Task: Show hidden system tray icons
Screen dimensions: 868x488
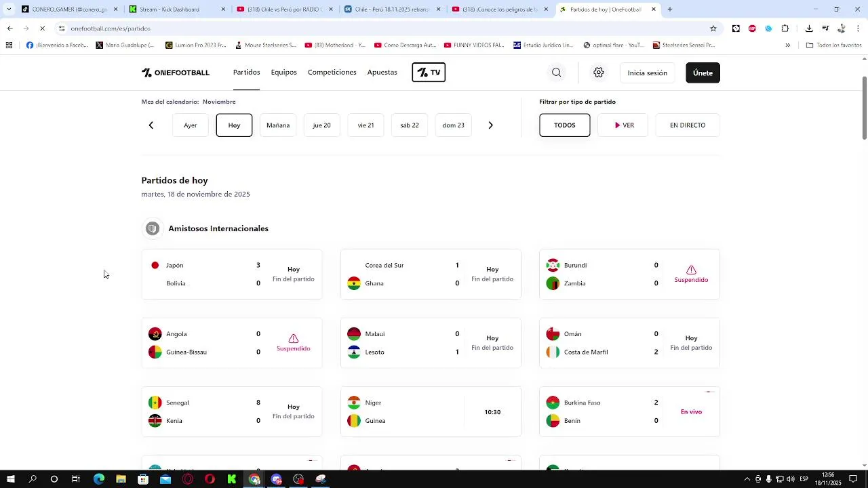Action: [x=747, y=479]
